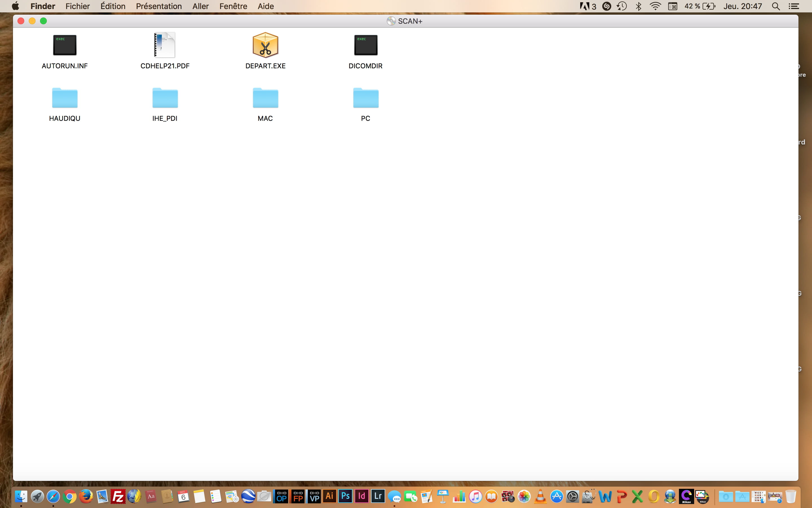Screen dimensions: 812x508
Task: Select the CDHELP21.PDF document icon
Action: pos(165,45)
